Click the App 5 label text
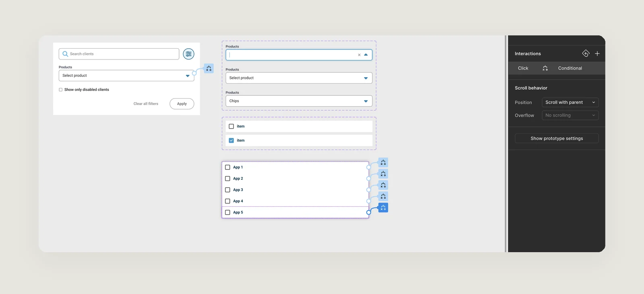Screen dimensions: 644x294 click(238, 212)
